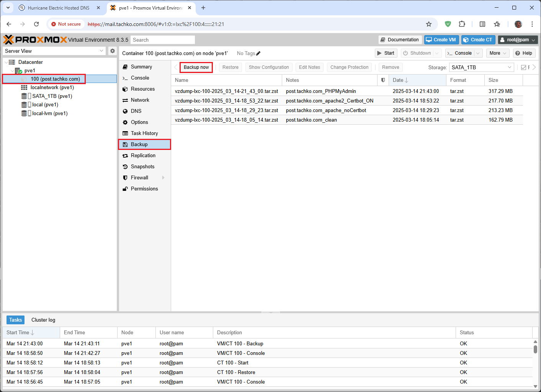The height and width of the screenshot is (392, 541).
Task: Switch to the Cluster log tab
Action: (x=43, y=320)
